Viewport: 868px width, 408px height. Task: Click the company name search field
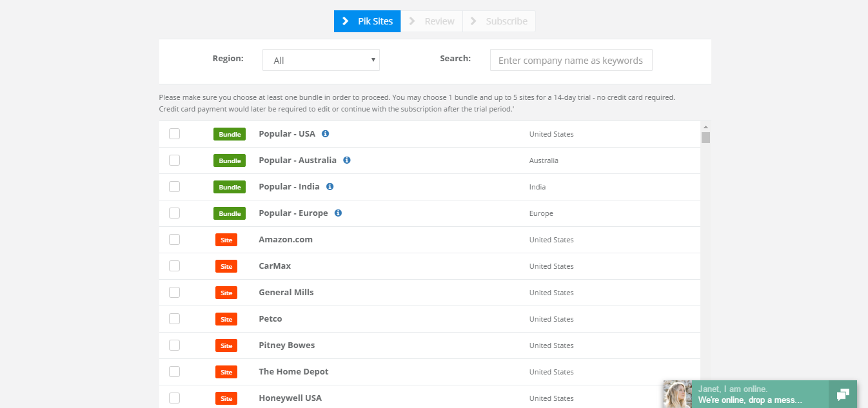point(571,60)
